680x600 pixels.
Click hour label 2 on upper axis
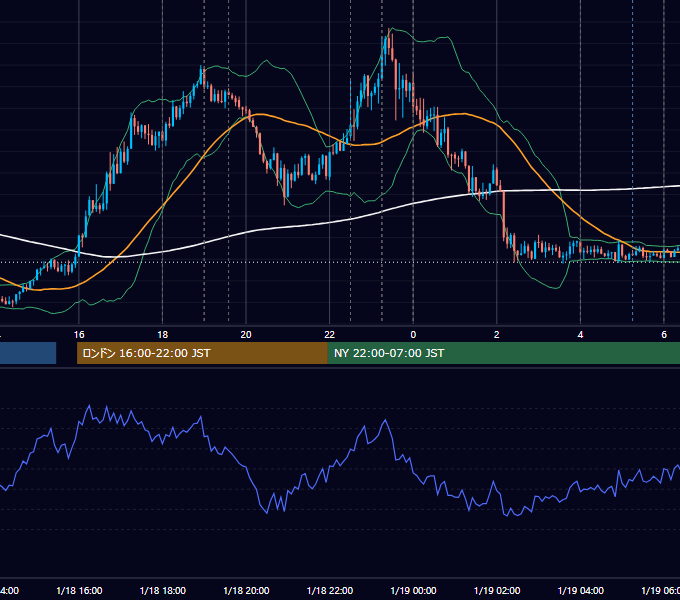coord(497,335)
